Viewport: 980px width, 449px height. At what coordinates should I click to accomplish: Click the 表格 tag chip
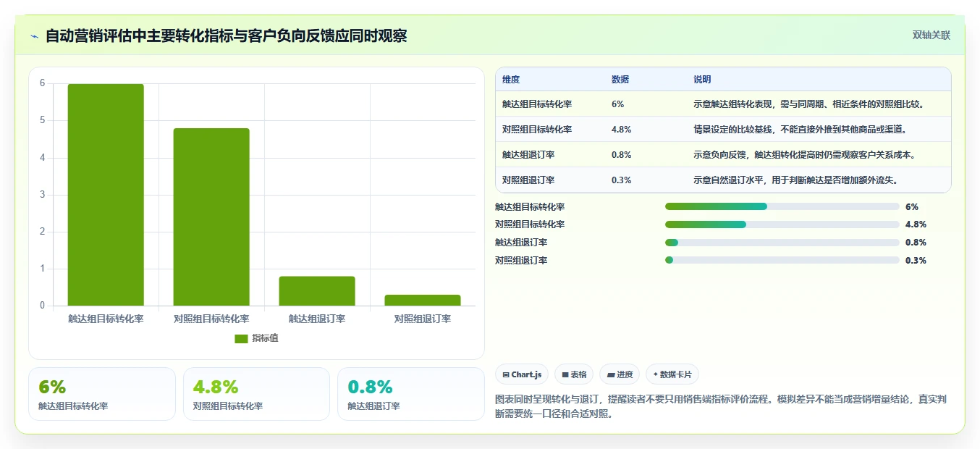point(573,374)
